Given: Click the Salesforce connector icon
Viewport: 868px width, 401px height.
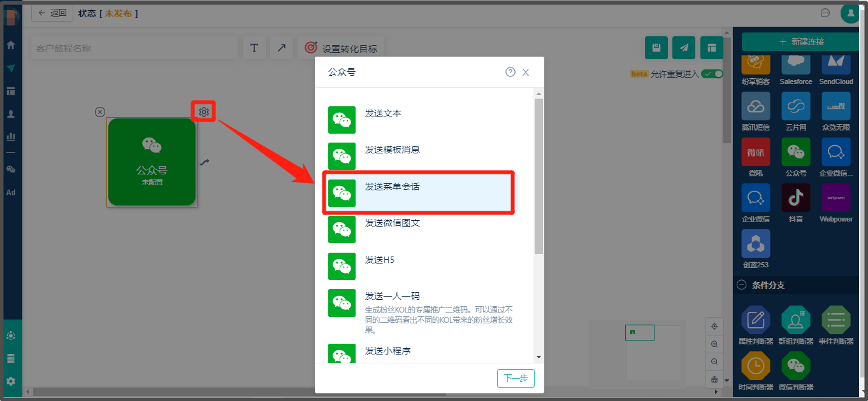Looking at the screenshot, I should (x=795, y=64).
